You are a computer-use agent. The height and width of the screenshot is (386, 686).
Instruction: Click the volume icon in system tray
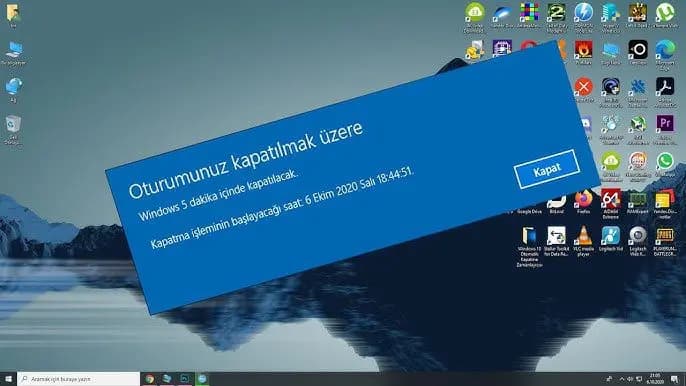(630, 379)
